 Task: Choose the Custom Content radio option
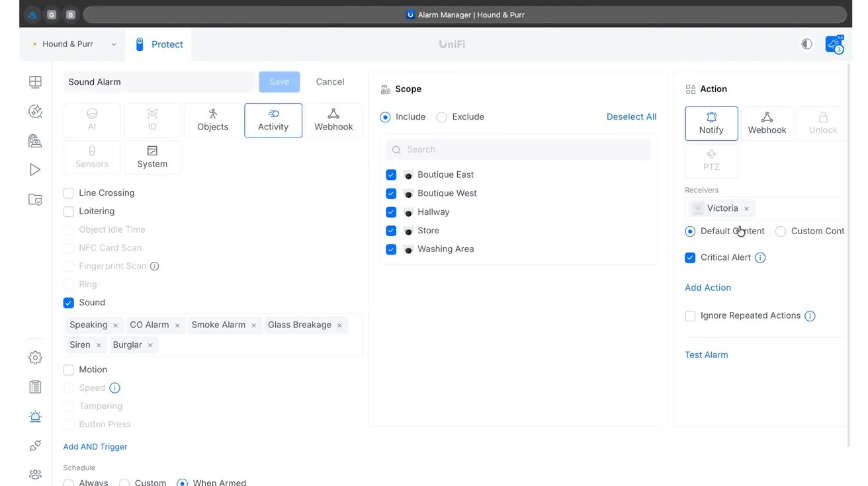click(781, 231)
